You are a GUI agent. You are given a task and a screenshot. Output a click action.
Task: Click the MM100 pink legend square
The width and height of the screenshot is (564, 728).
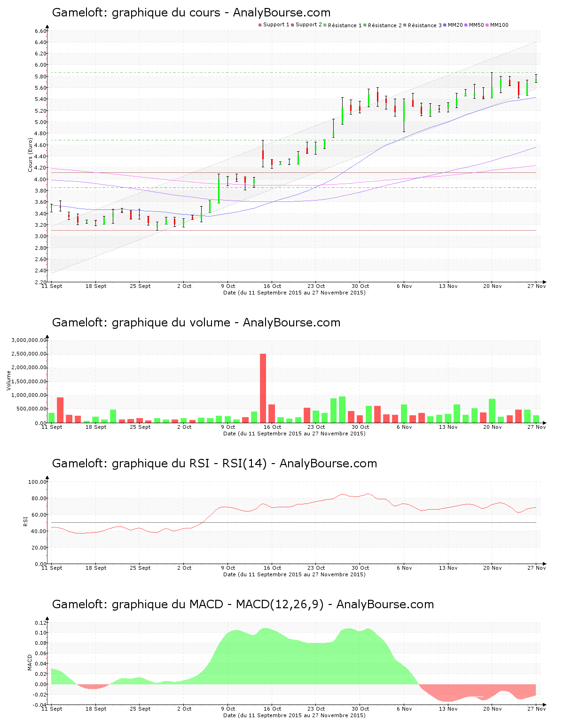[487, 25]
